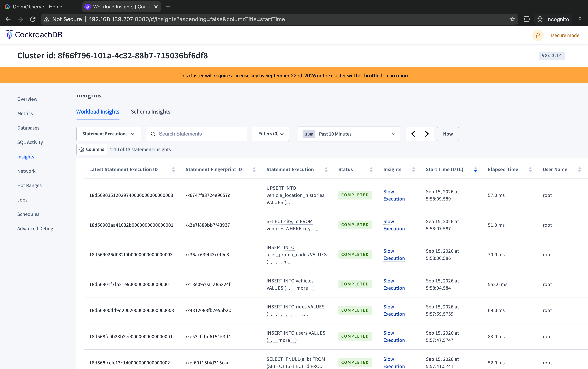Click COMPLETED status for 69.0 ms row

355,310
